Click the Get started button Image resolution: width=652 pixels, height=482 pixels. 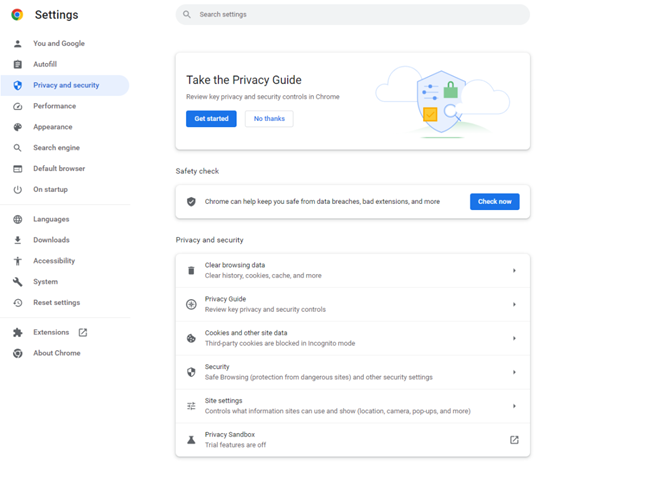211,119
